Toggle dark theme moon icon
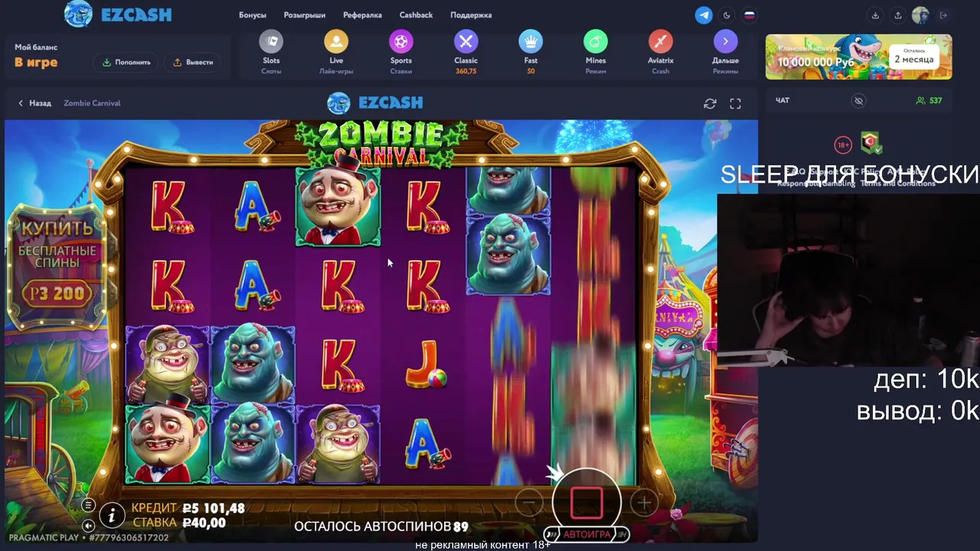Image resolution: width=980 pixels, height=551 pixels. (727, 15)
